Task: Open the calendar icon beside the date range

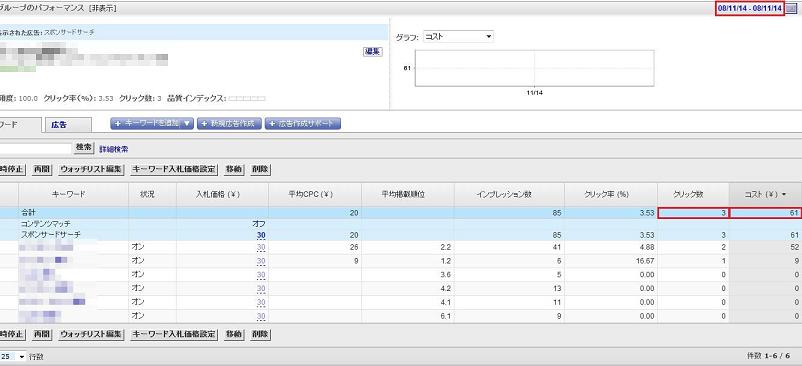Action: pos(792,9)
